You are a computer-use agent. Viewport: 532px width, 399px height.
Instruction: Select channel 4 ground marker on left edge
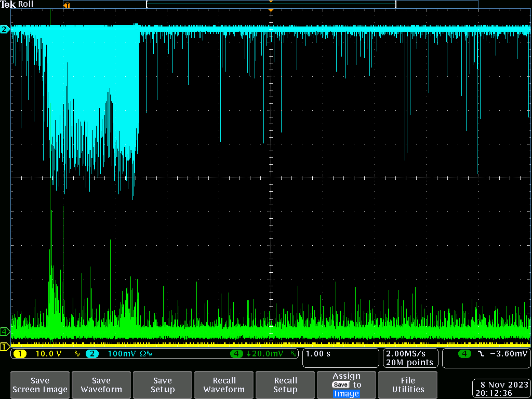(x=5, y=331)
